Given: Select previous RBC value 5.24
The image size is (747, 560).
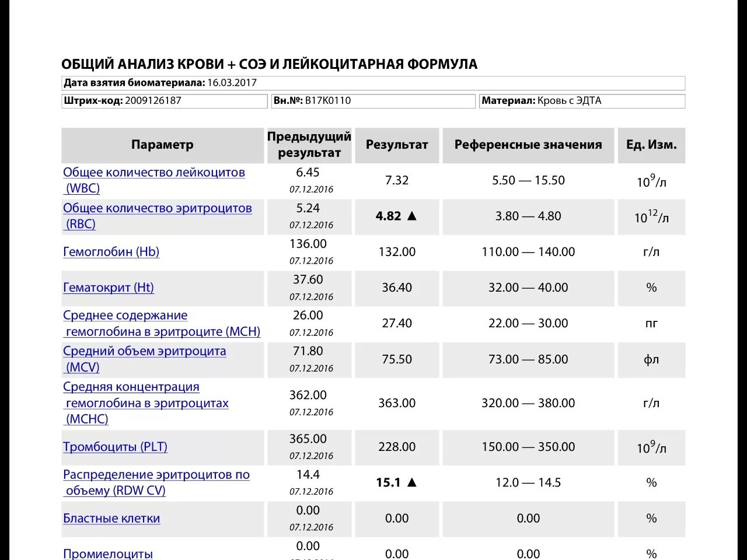Looking at the screenshot, I should click(x=308, y=208).
